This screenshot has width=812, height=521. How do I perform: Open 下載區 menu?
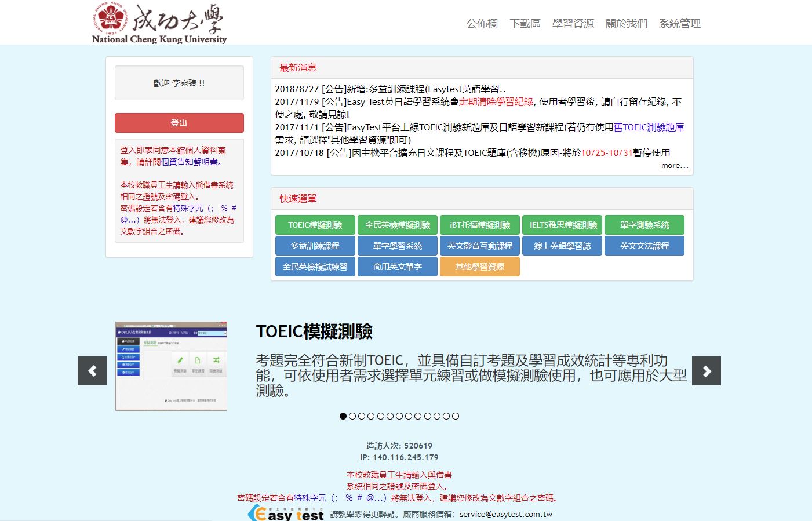point(525,24)
